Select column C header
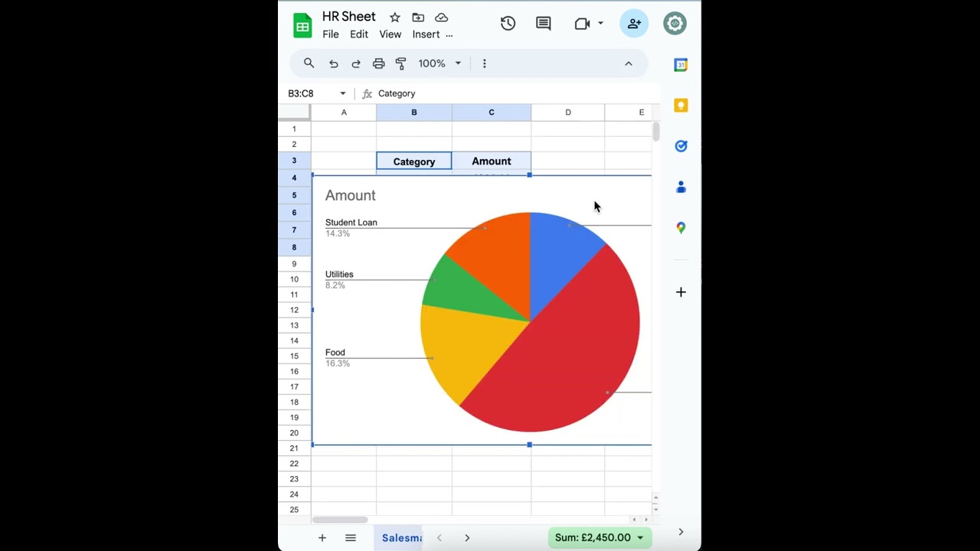 click(x=492, y=112)
